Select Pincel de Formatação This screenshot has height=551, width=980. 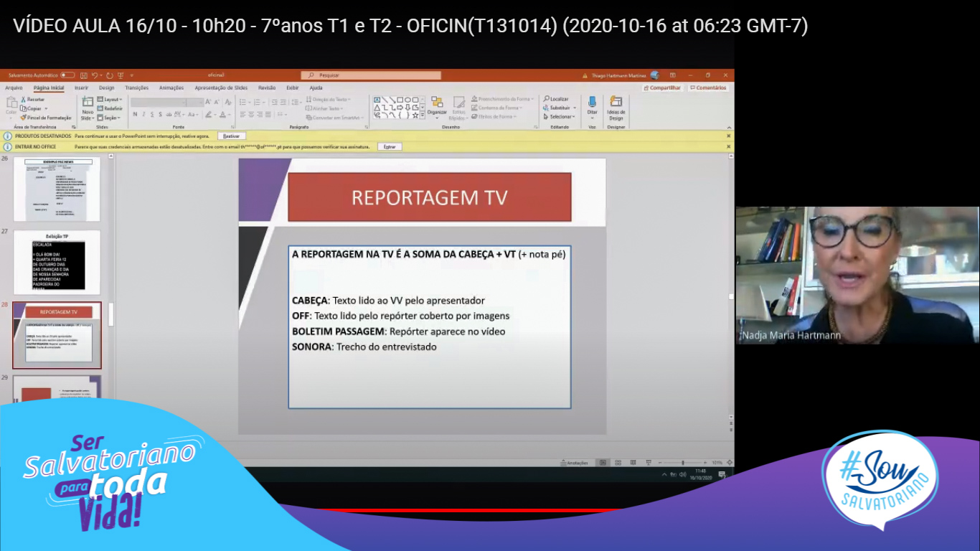pos(46,118)
